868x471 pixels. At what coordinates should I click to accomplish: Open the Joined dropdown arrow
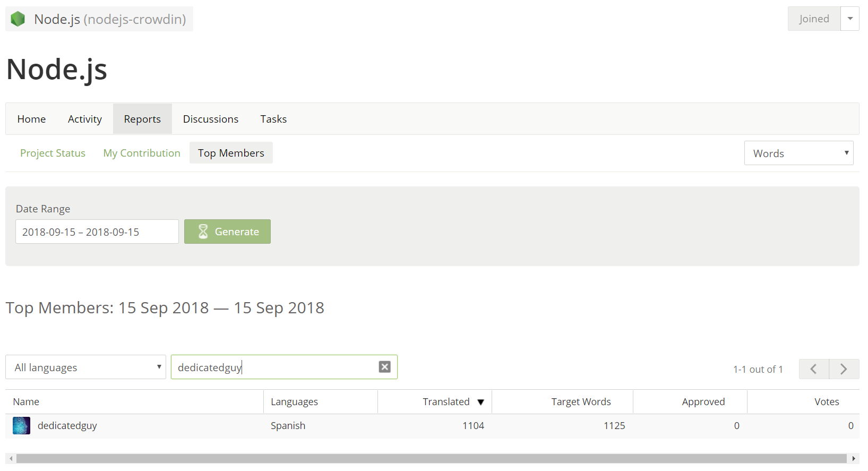pos(850,19)
